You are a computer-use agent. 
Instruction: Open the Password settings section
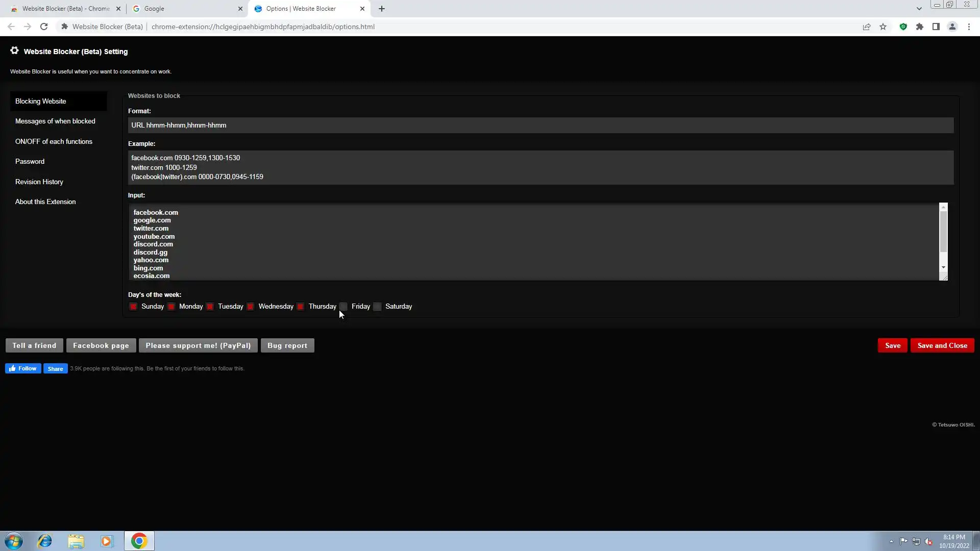[30, 162]
